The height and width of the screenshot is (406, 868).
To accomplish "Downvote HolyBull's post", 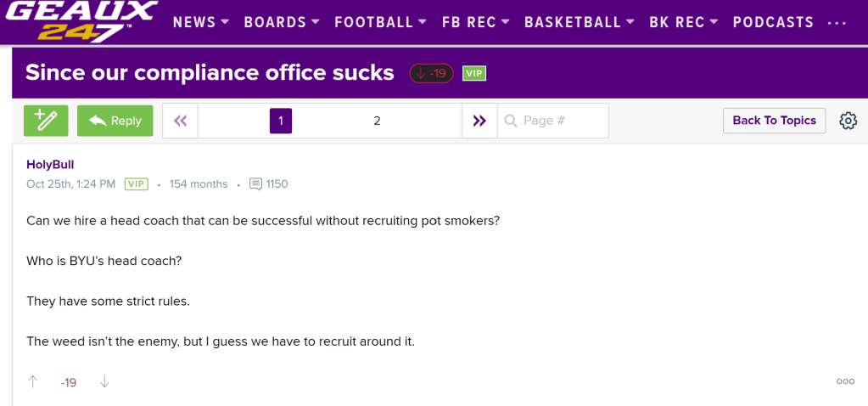I will (104, 382).
